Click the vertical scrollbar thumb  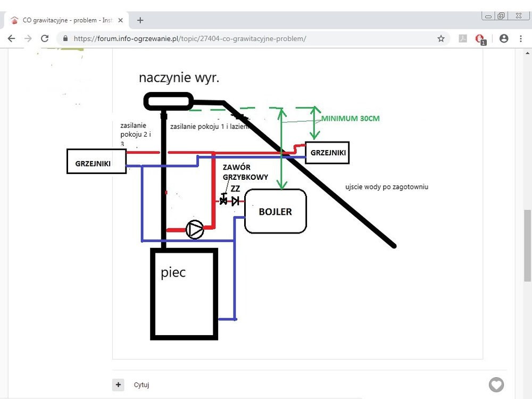coord(527,245)
